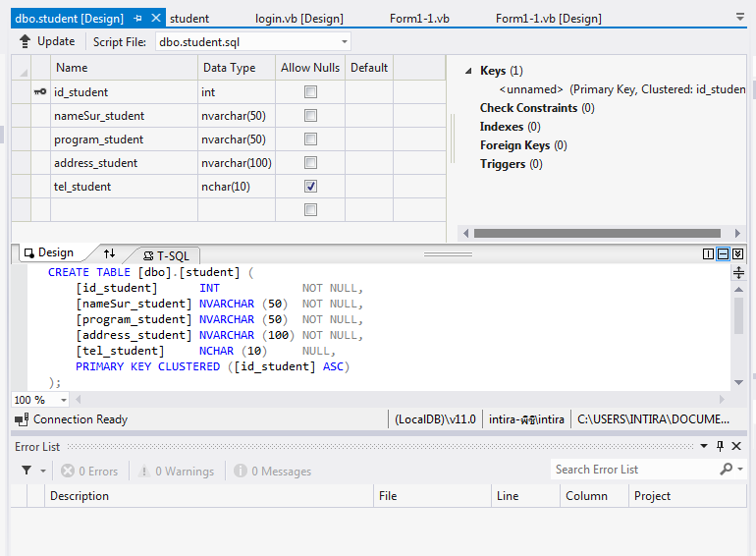Click the tel_student name cell
Screen dimensions: 756x556
tap(124, 186)
